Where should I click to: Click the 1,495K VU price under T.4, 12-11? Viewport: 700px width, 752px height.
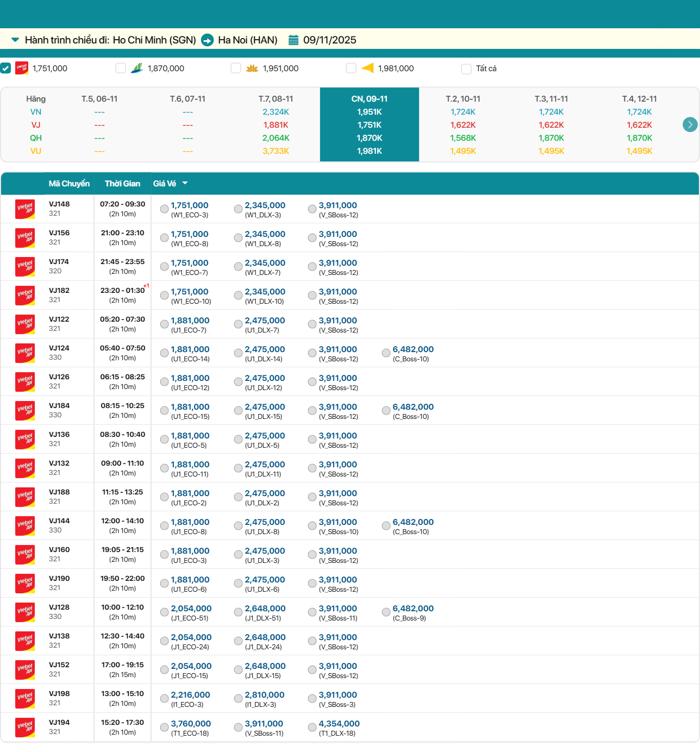pos(639,151)
